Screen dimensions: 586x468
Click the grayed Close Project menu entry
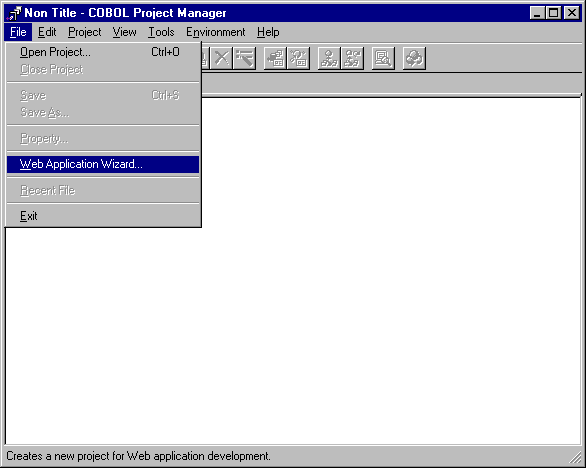(103, 70)
